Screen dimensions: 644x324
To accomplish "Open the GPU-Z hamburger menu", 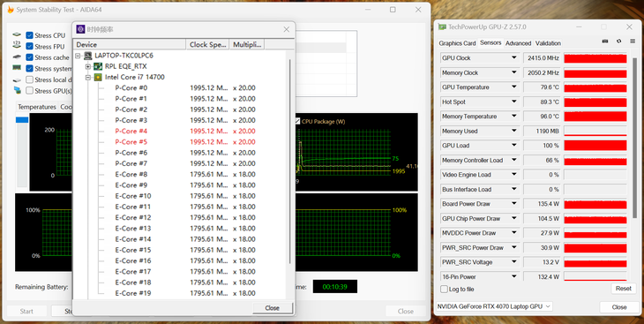I will click(x=632, y=41).
